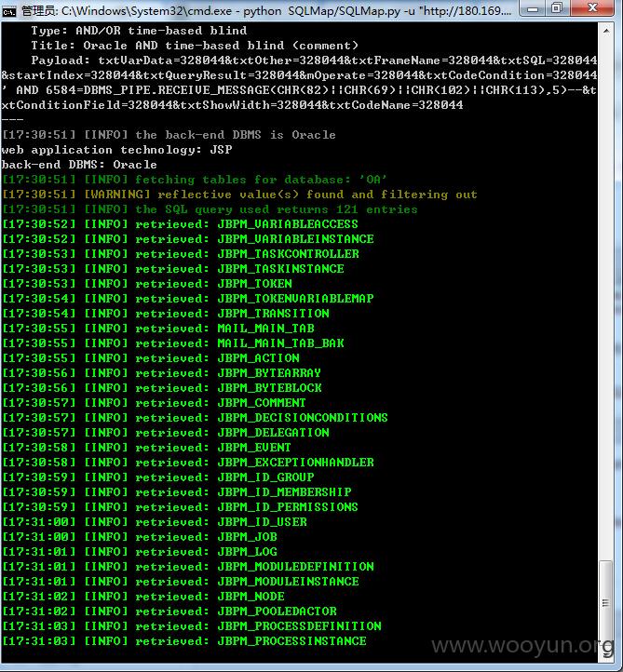Image resolution: width=623 pixels, height=672 pixels.
Task: Close the cmd.exe window
Action: pyautogui.click(x=592, y=8)
